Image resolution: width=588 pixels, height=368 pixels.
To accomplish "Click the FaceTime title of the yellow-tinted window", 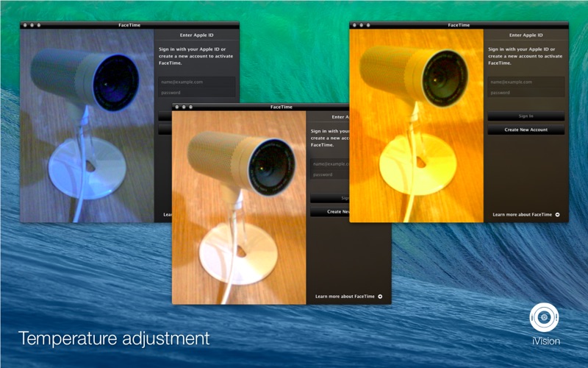I will click(459, 25).
